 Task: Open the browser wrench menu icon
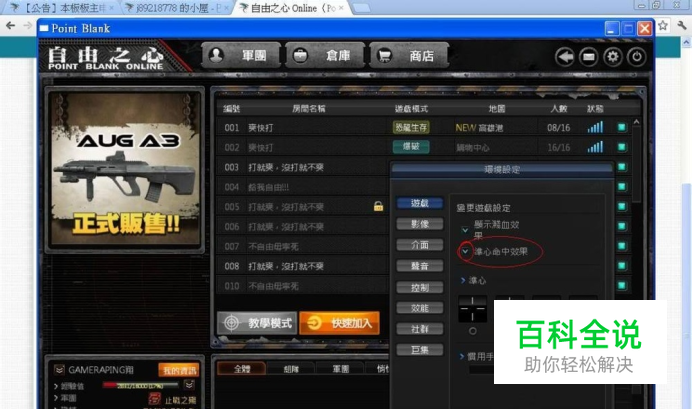click(682, 26)
